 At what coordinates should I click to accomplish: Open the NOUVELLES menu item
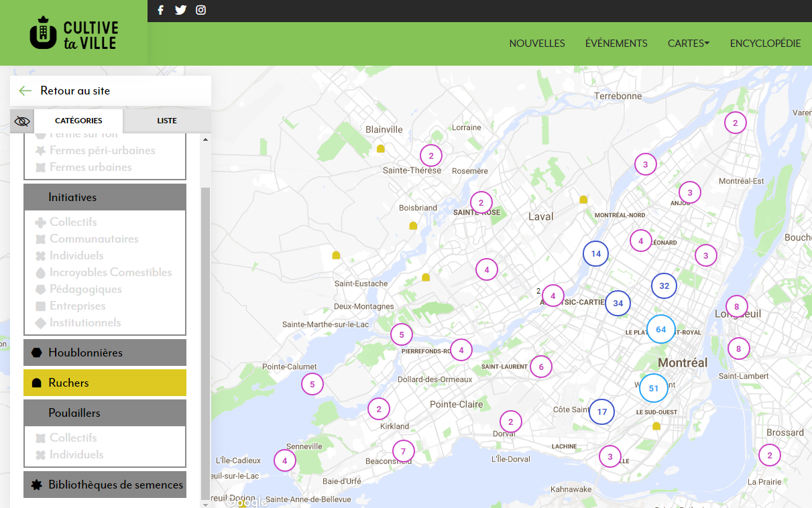[537, 44]
